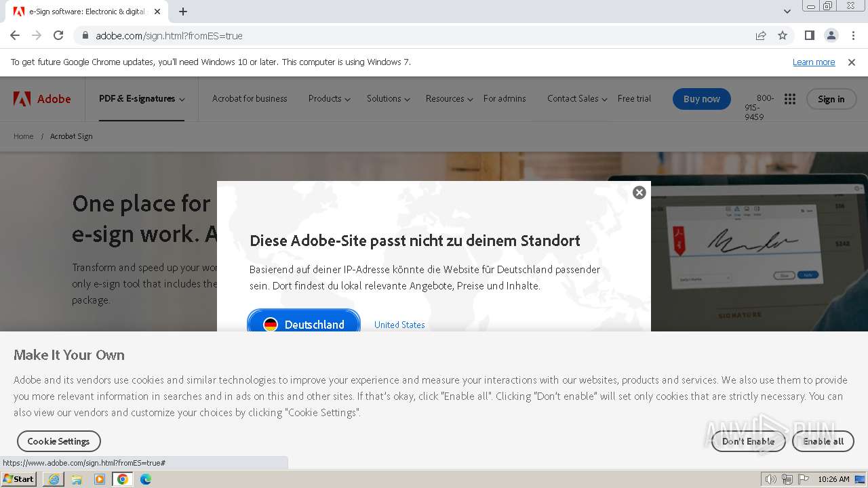Click the volume speaker tray icon
The width and height of the screenshot is (868, 488).
click(x=770, y=479)
